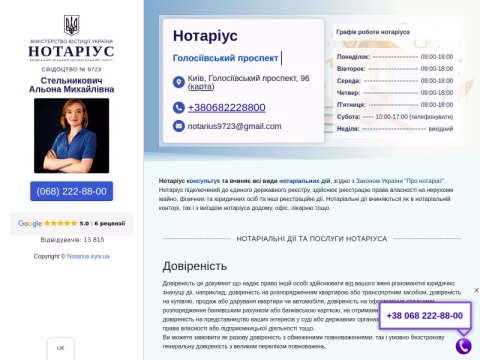Click the five yellow rating stars
The width and height of the screenshot is (480, 360).
(60, 223)
